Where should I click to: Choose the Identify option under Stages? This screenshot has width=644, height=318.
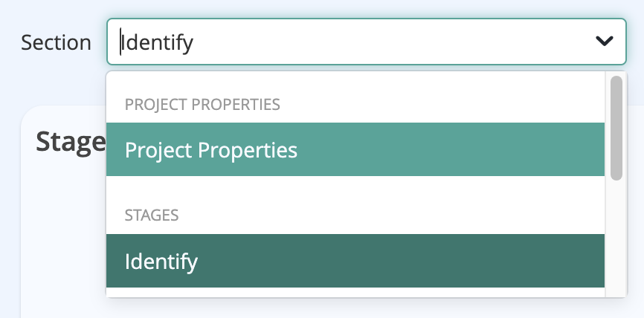click(161, 262)
